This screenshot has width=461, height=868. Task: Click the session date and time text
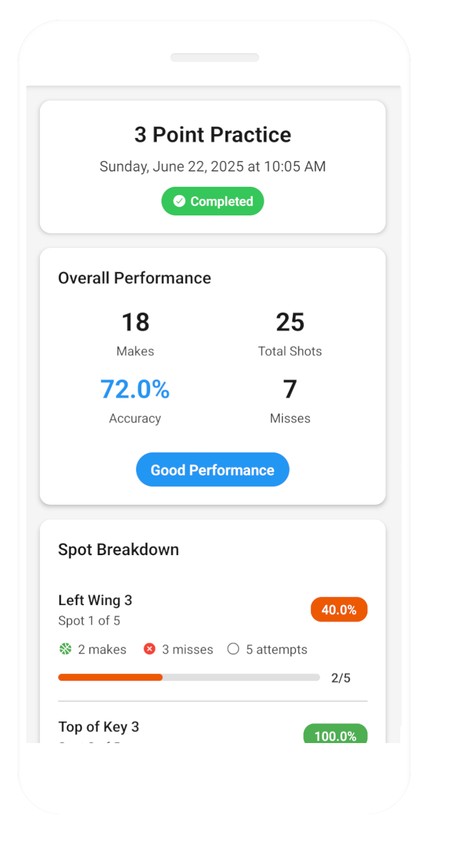coord(212,167)
